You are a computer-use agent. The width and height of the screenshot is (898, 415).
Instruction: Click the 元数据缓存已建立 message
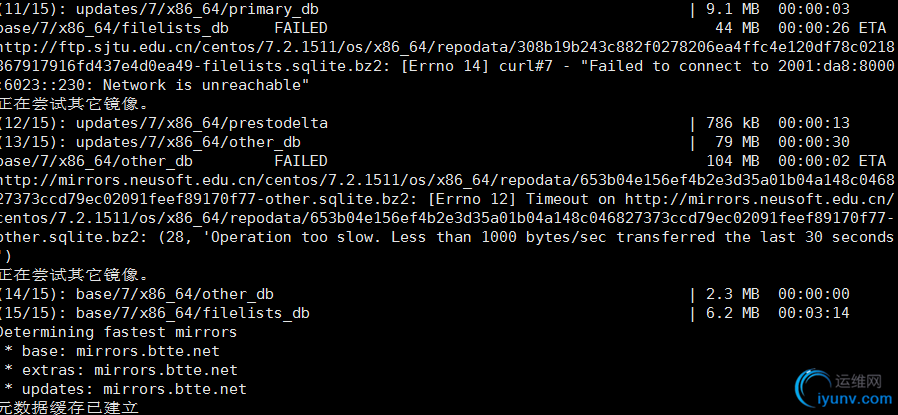(69, 408)
